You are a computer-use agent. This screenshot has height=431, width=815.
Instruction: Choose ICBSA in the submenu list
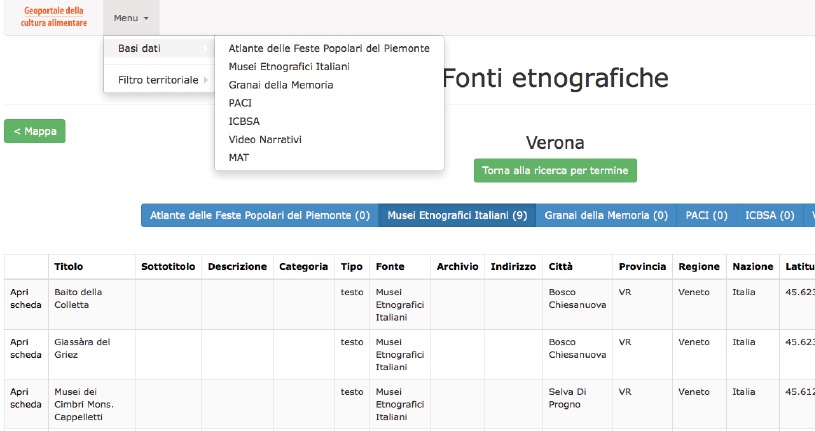(x=244, y=121)
